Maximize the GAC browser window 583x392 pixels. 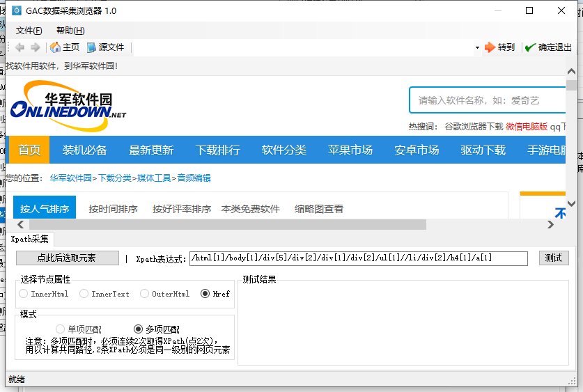pyautogui.click(x=529, y=10)
